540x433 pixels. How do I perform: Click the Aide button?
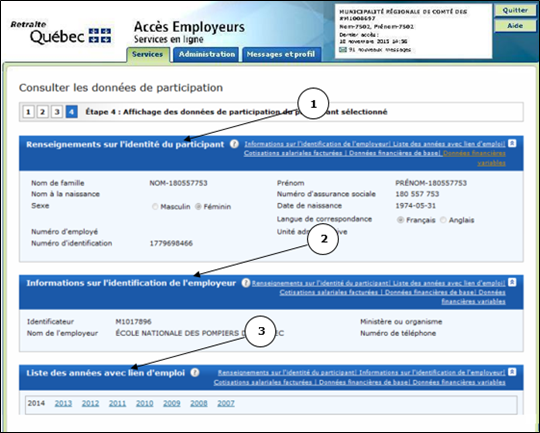coord(515,26)
